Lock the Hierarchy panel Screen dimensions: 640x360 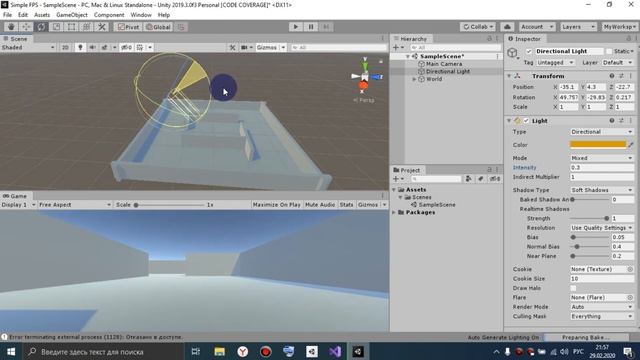[x=489, y=38]
